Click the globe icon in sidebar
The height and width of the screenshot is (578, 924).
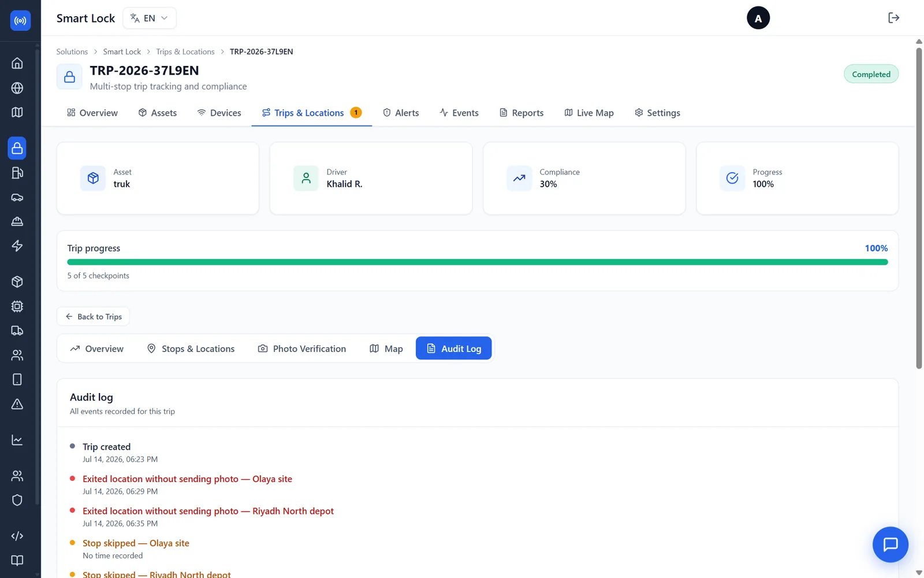[x=17, y=88]
